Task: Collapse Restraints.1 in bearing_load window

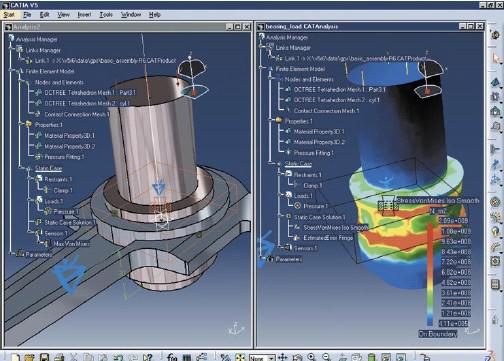Action: tap(280, 174)
